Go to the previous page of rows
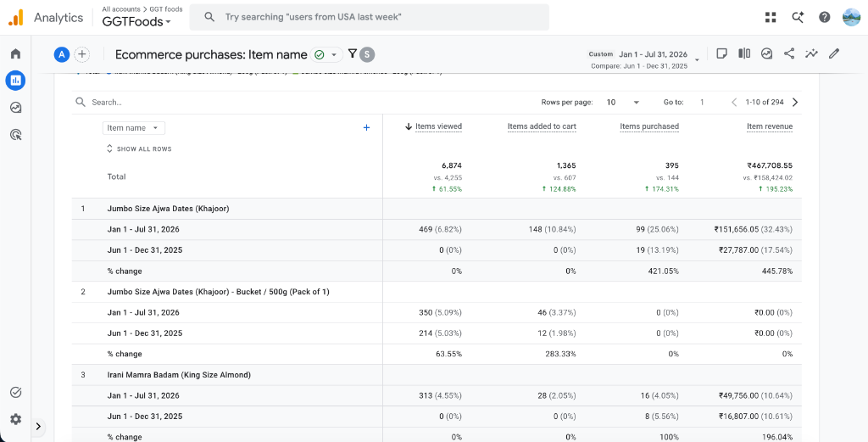The width and height of the screenshot is (868, 442). click(734, 102)
